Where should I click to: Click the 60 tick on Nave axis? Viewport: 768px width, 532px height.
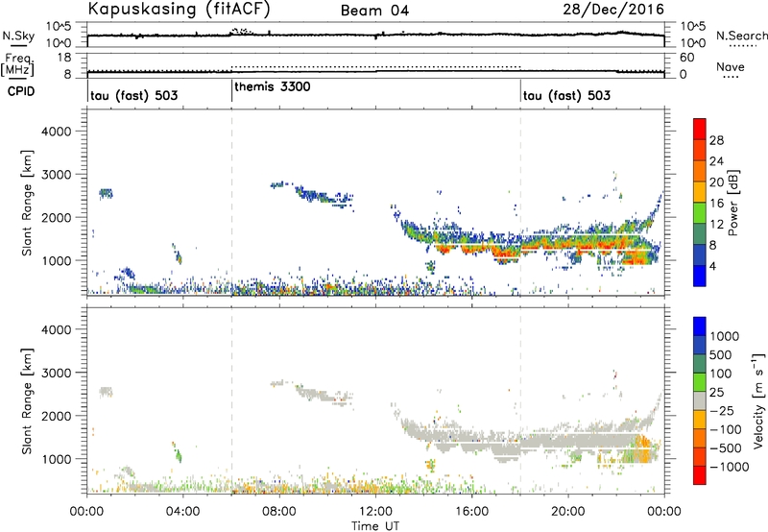coord(687,58)
